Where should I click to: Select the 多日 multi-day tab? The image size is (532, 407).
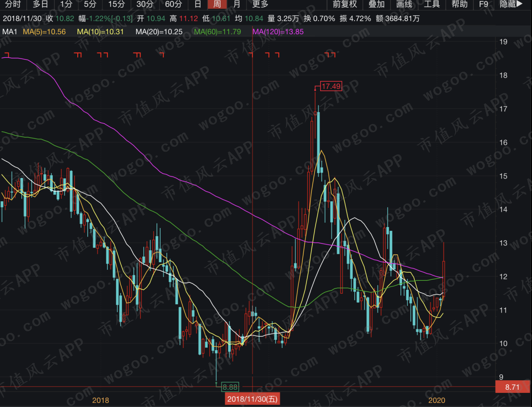pyautogui.click(x=40, y=4)
